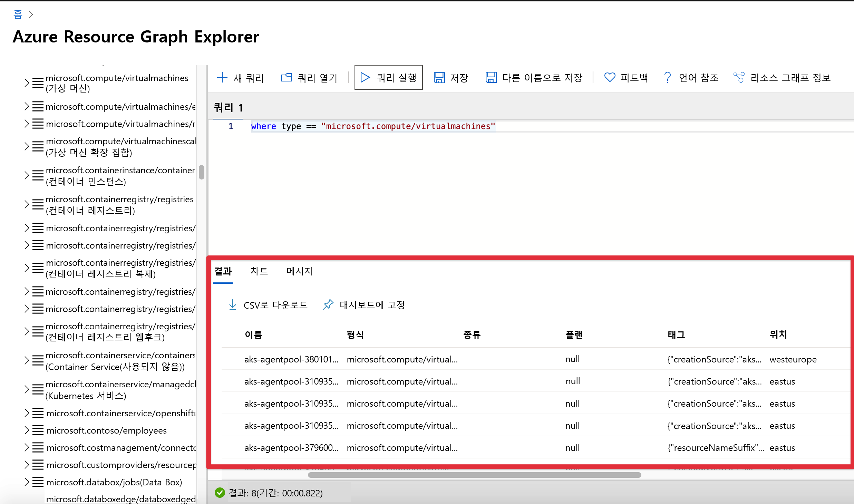The width and height of the screenshot is (854, 504).
Task: Click table icon for microsoft.contoso/employees
Action: [38, 430]
